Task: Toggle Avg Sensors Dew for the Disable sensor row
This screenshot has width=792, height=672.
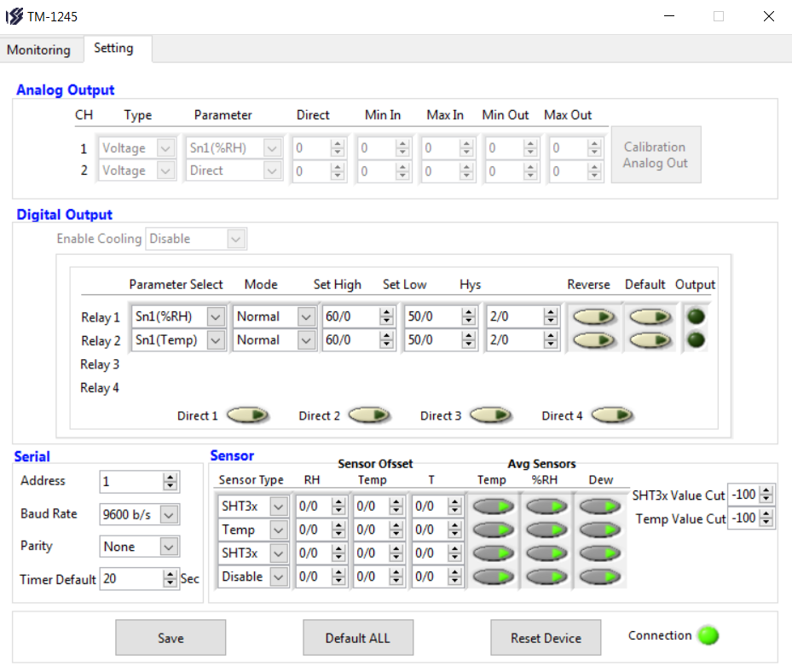Action: (601, 577)
